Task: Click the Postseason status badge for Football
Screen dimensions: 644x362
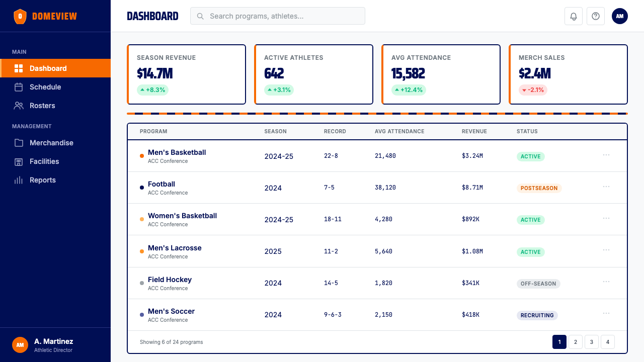Action: [x=539, y=188]
